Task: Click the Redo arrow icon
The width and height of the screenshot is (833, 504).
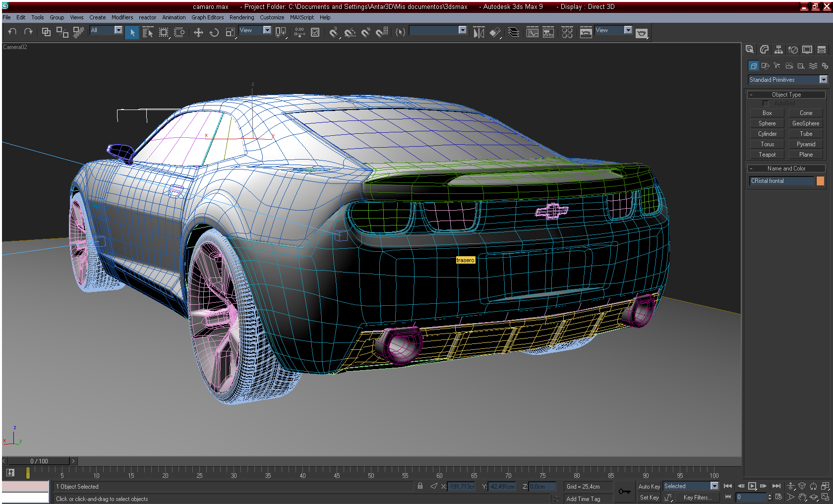Action: tap(28, 32)
